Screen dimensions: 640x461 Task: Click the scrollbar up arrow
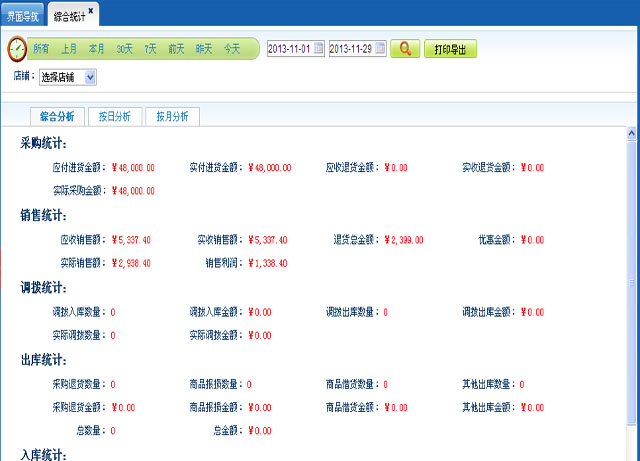pos(631,134)
